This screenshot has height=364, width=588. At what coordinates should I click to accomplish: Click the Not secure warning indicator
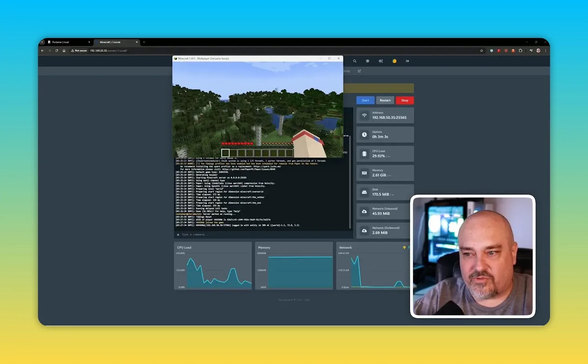click(x=79, y=51)
